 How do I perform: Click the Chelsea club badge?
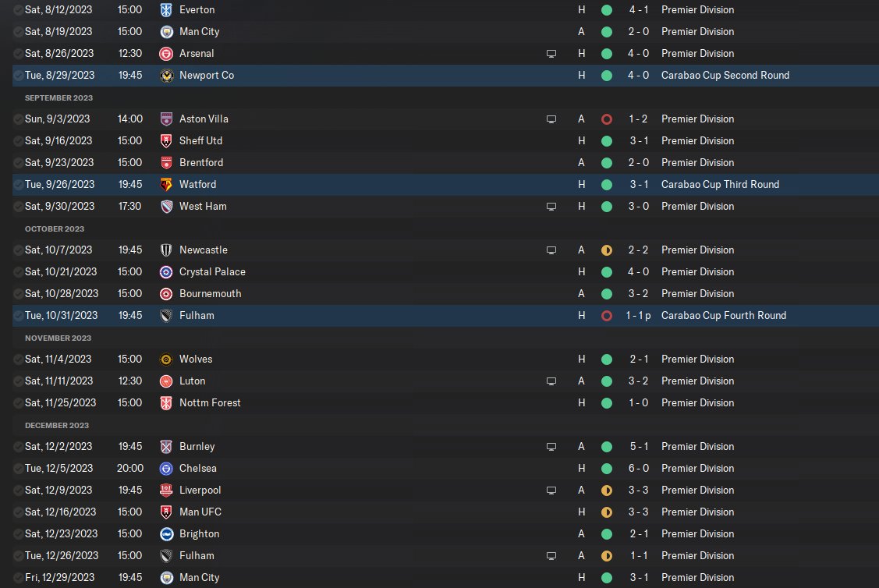click(165, 469)
